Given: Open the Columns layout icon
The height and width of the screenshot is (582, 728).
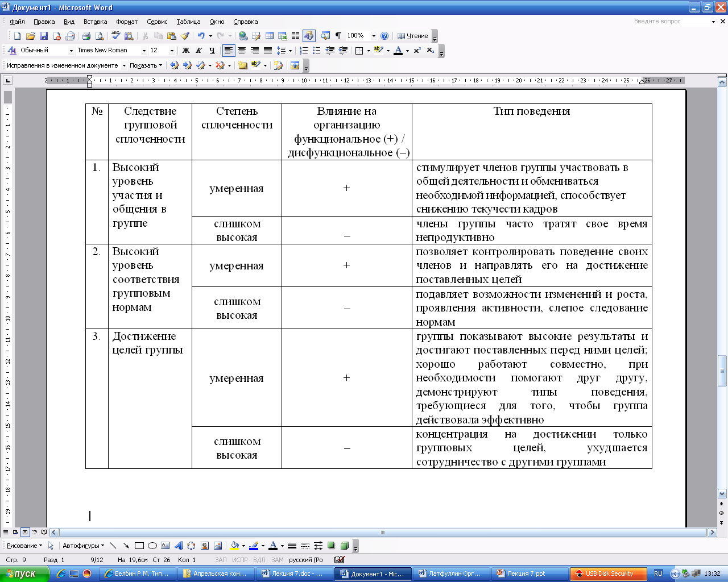Looking at the screenshot, I should point(295,36).
